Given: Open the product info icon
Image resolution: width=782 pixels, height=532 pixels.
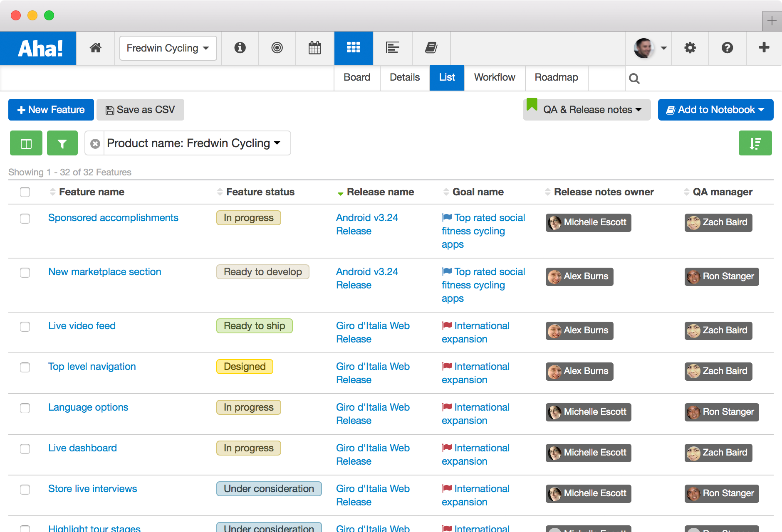Looking at the screenshot, I should coord(240,48).
